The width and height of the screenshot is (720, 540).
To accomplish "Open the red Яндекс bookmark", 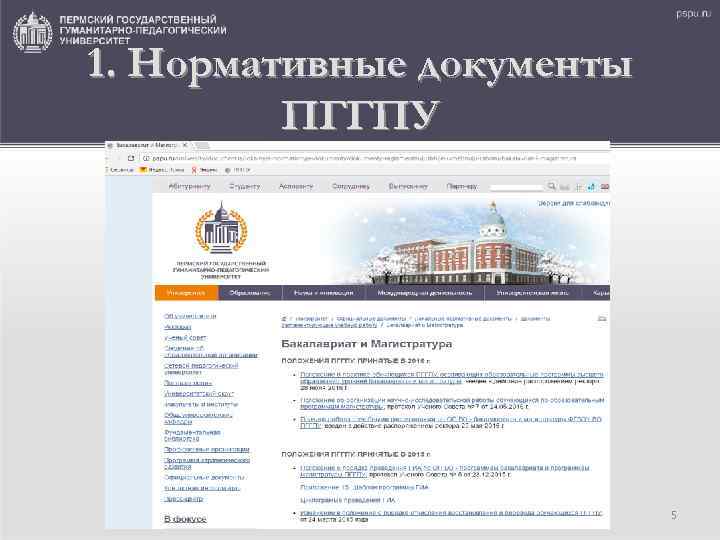I will pos(204,170).
